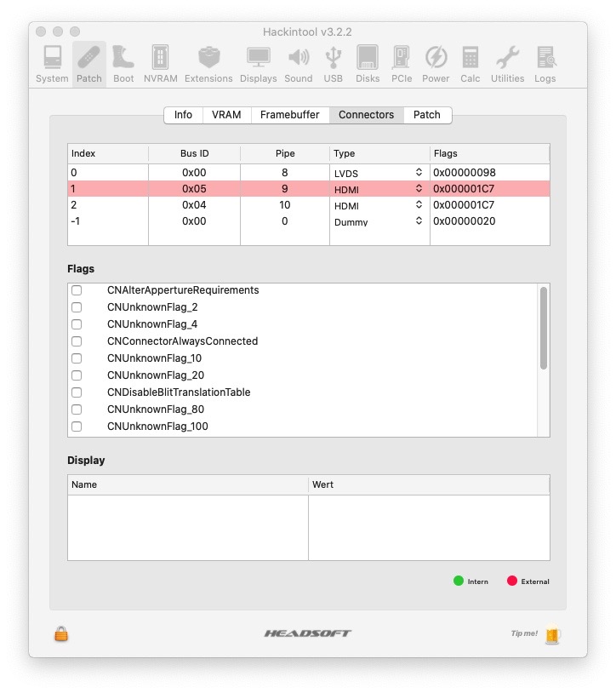Viewport: 616px width, 693px height.
Task: Click the Headsoft logo
Action: click(x=308, y=633)
